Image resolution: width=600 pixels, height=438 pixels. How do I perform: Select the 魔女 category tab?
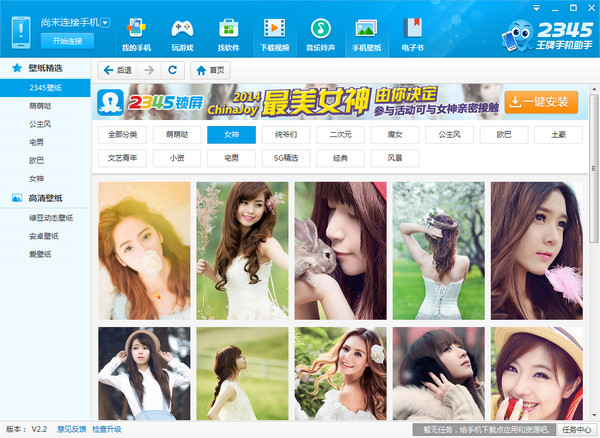pos(395,135)
